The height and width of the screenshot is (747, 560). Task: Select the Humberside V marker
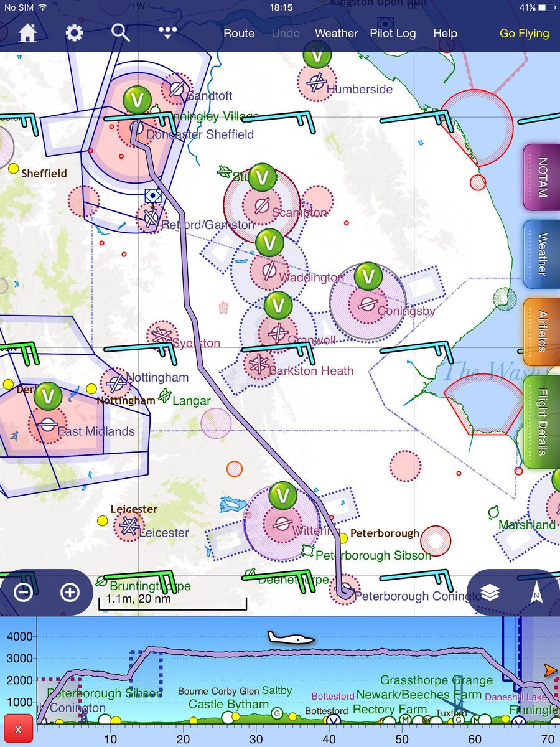point(317,54)
